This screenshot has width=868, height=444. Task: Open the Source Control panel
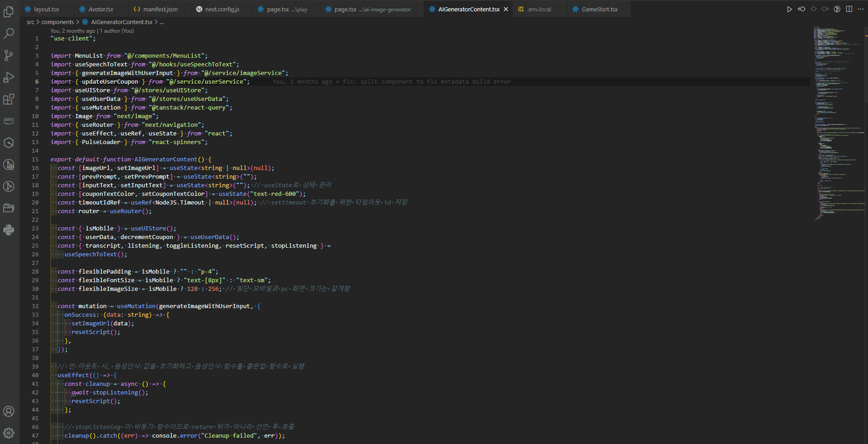9,55
